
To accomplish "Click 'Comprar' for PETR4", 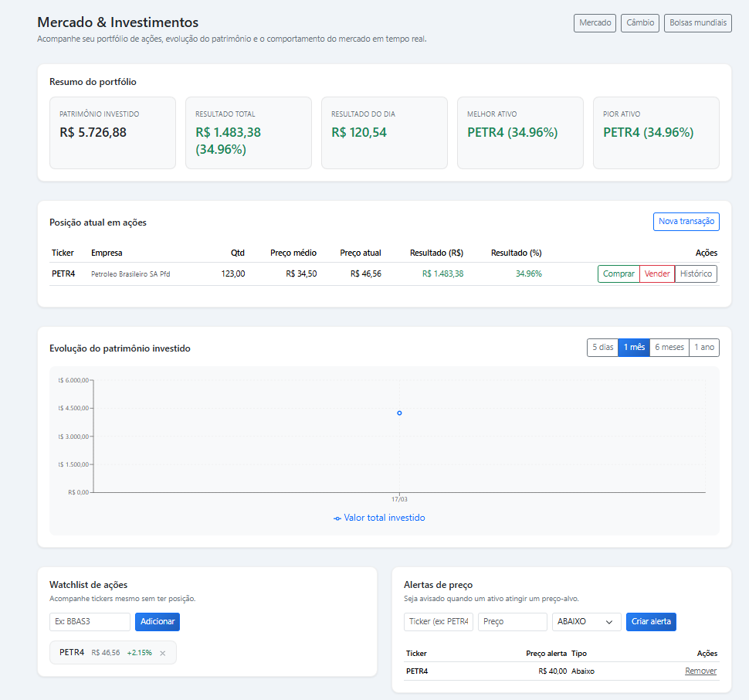I will point(618,274).
